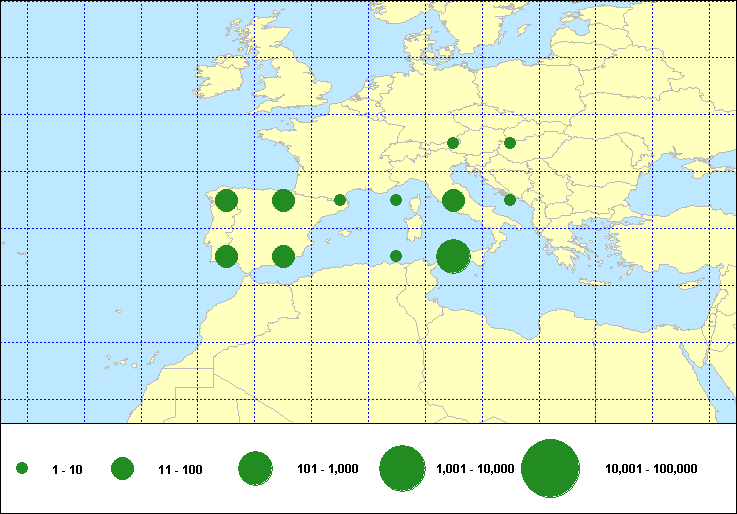
Task: Select the green marker over southern Portugal
Action: coord(226,257)
